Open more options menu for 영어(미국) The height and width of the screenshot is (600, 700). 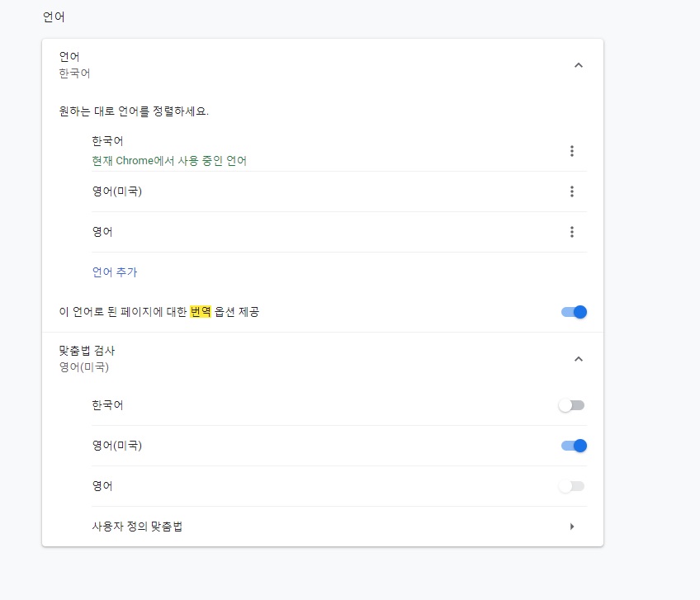571,191
